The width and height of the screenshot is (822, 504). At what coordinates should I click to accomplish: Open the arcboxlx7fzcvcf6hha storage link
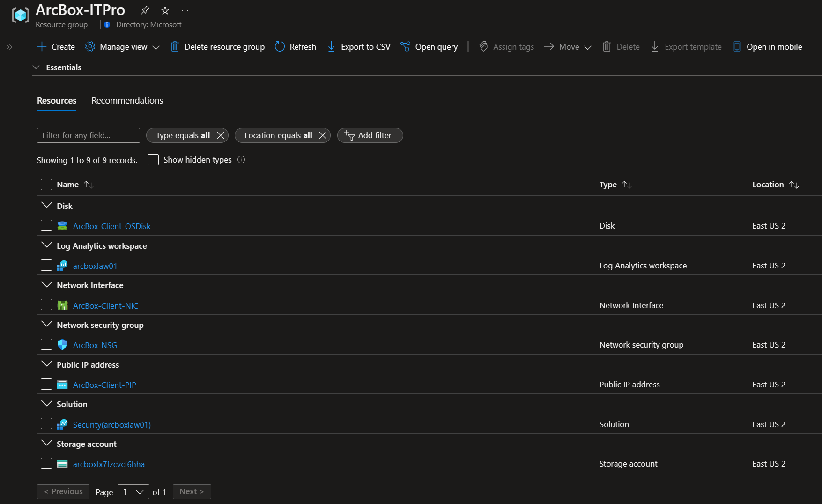pos(109,464)
